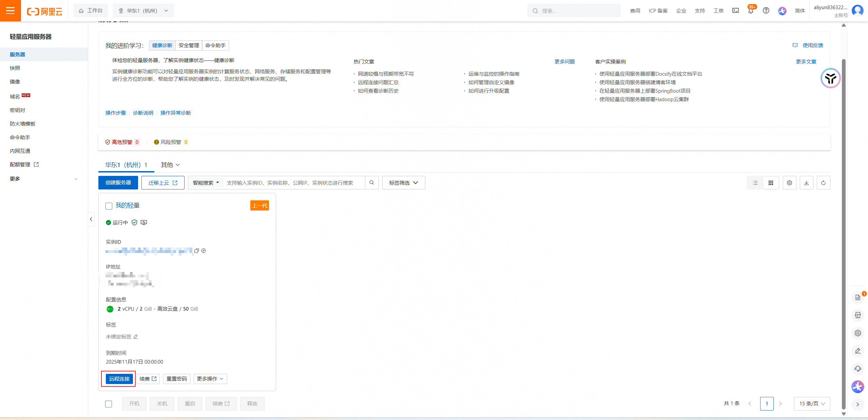Open the 智能搜索 search type dropdown
The height and width of the screenshot is (420, 868).
tap(206, 183)
